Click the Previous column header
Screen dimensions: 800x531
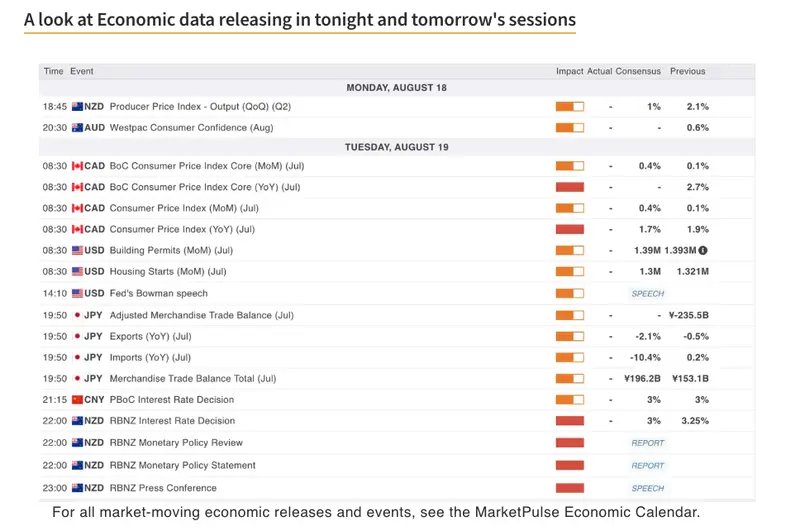(687, 72)
